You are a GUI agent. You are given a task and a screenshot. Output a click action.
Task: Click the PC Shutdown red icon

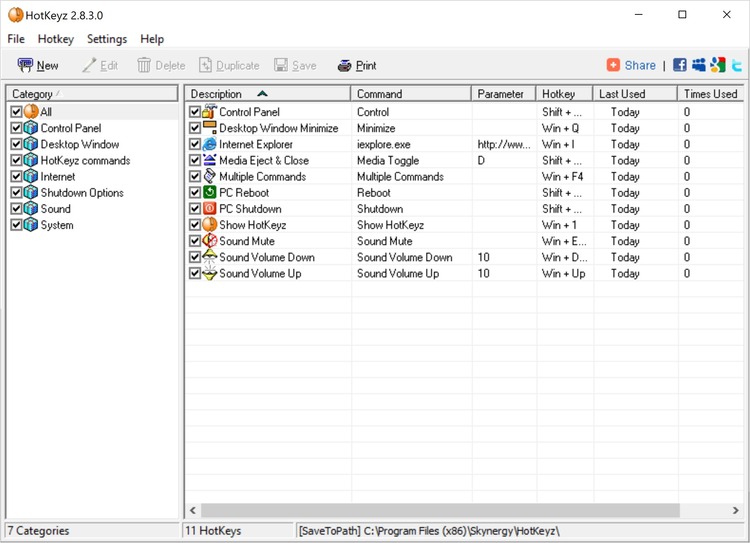click(x=210, y=209)
